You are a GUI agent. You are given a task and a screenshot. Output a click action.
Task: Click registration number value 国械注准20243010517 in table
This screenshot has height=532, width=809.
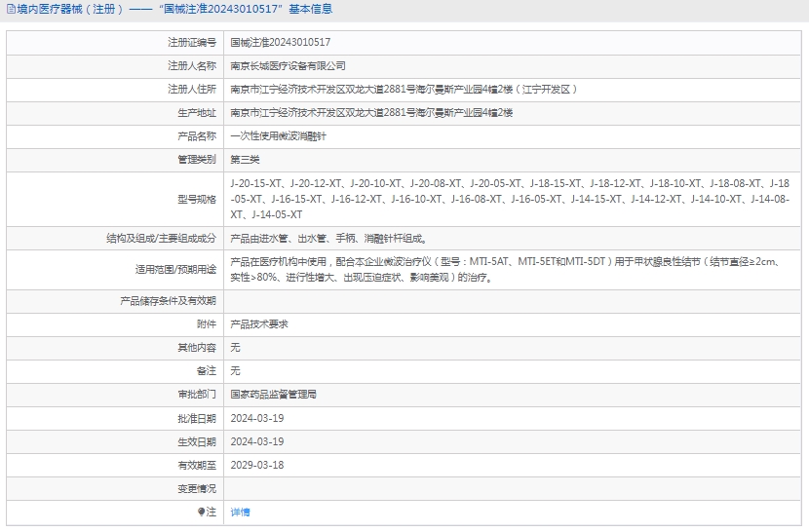pos(280,43)
